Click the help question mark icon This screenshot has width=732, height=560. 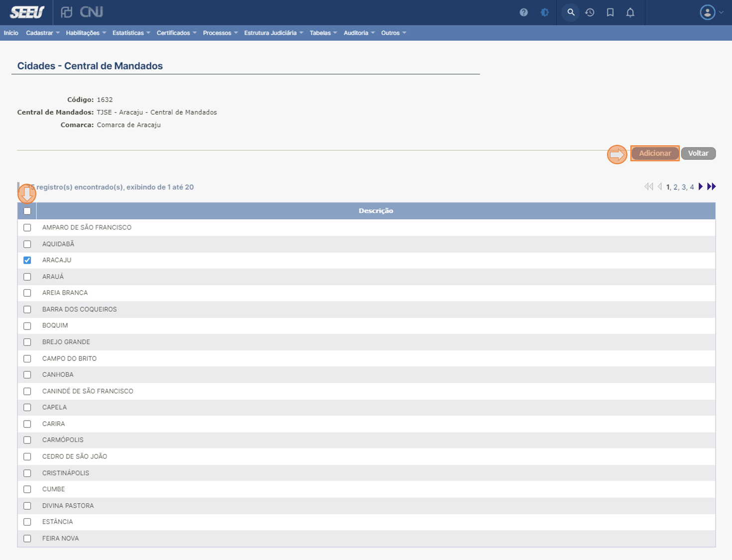click(x=523, y=12)
